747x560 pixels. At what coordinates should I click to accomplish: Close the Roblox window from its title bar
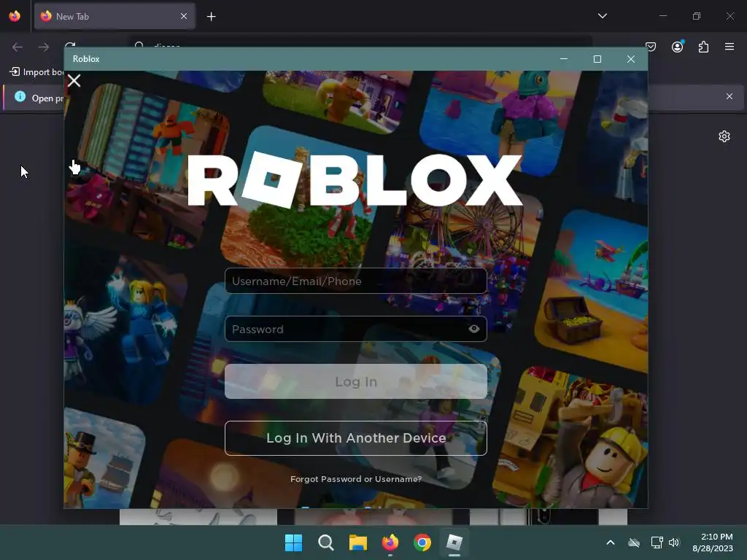(631, 59)
